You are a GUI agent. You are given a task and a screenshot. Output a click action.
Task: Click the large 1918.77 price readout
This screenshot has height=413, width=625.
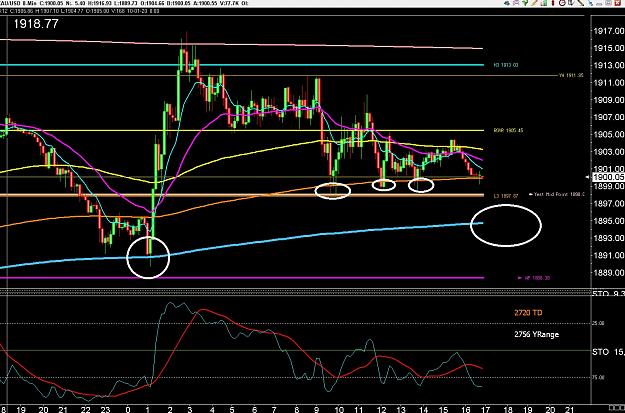[x=36, y=24]
